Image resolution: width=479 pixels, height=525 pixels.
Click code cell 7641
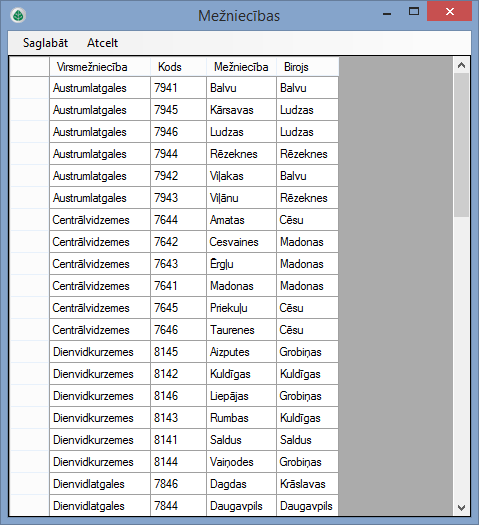click(178, 286)
